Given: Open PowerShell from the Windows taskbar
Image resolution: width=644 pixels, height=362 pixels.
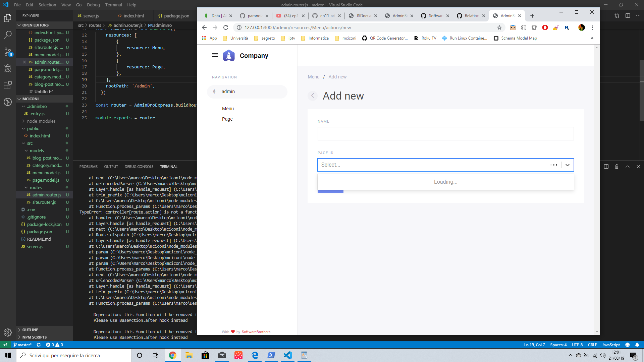Looking at the screenshot, I should click(271, 355).
